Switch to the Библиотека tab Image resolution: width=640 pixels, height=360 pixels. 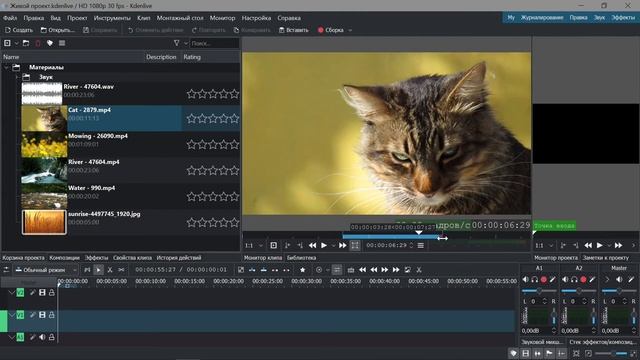click(x=301, y=258)
